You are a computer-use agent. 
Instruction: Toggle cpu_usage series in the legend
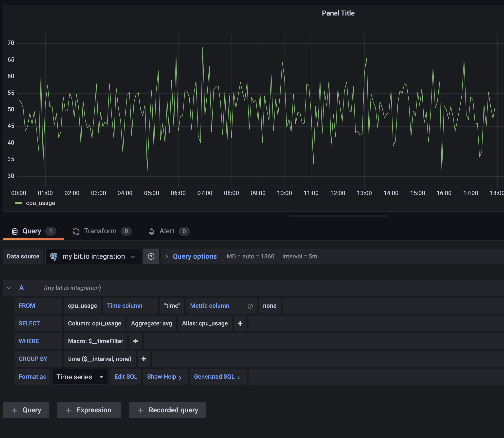pyautogui.click(x=40, y=203)
